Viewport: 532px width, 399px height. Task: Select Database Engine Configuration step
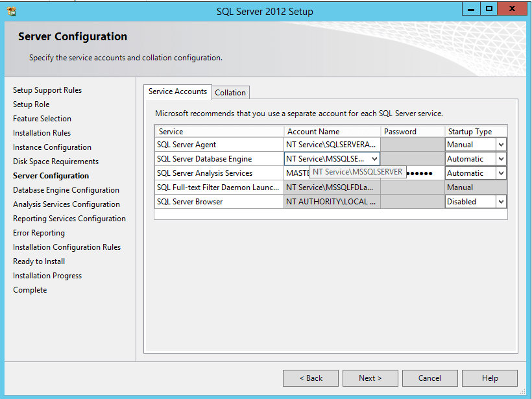[66, 189]
